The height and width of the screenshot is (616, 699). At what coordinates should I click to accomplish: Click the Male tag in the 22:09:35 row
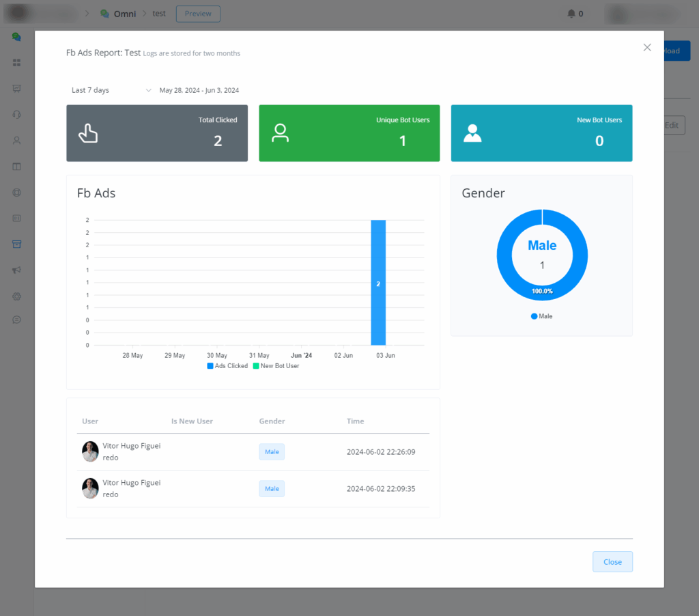272,488
